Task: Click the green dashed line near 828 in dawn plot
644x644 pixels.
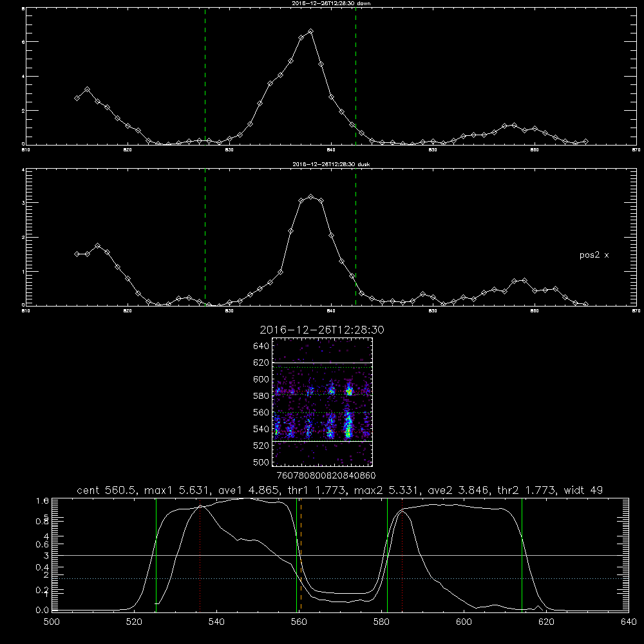Action: 205,77
